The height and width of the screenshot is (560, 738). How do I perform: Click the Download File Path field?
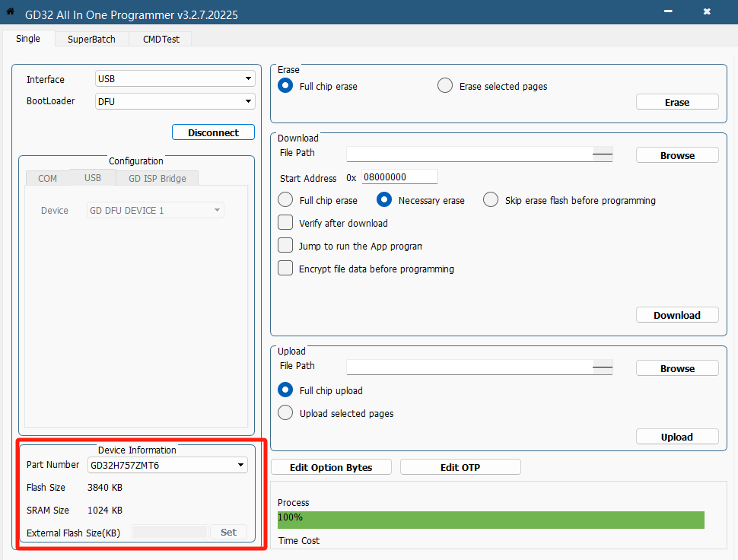click(479, 154)
